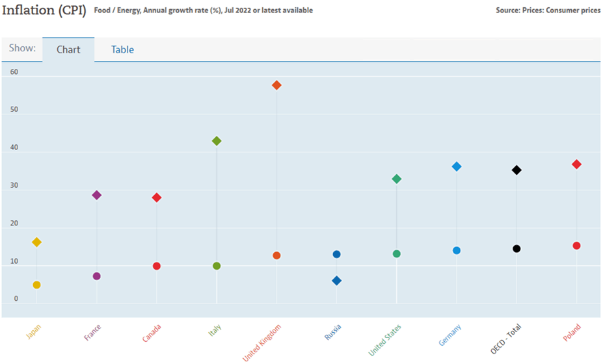The height and width of the screenshot is (364, 605).
Task: Select Russia's blue circle data point
Action: click(x=336, y=254)
